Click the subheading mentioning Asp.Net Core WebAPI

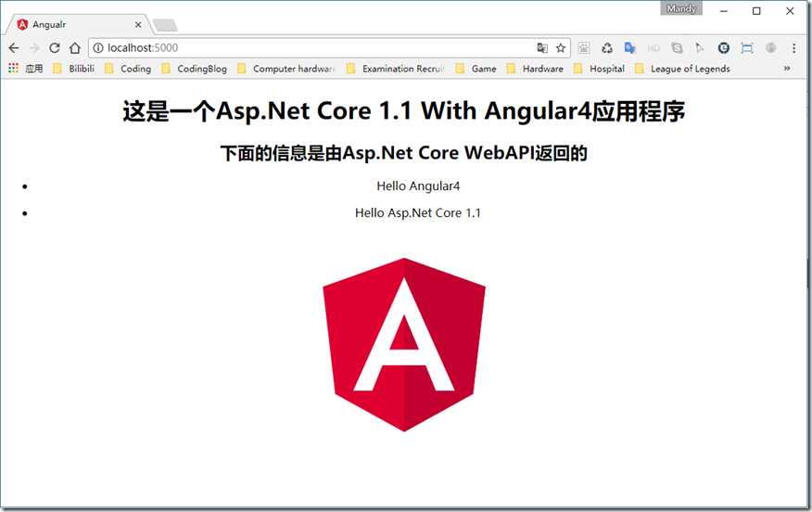[404, 153]
